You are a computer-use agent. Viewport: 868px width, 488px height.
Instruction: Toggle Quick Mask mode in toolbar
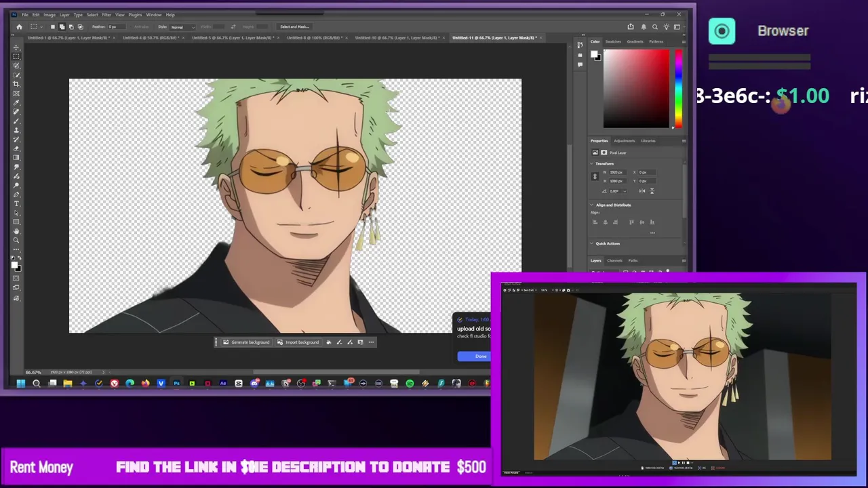(x=16, y=278)
